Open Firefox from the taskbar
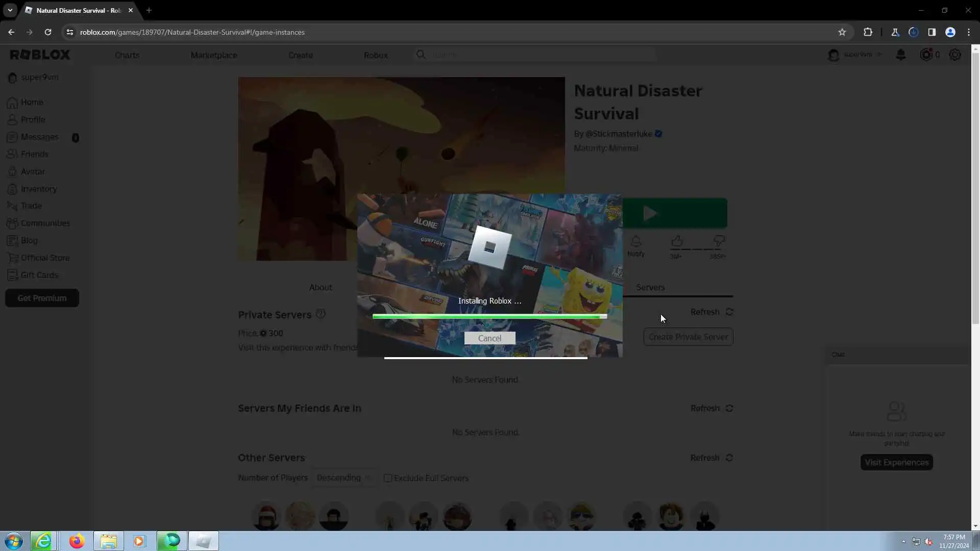The width and height of the screenshot is (980, 551). 77,541
